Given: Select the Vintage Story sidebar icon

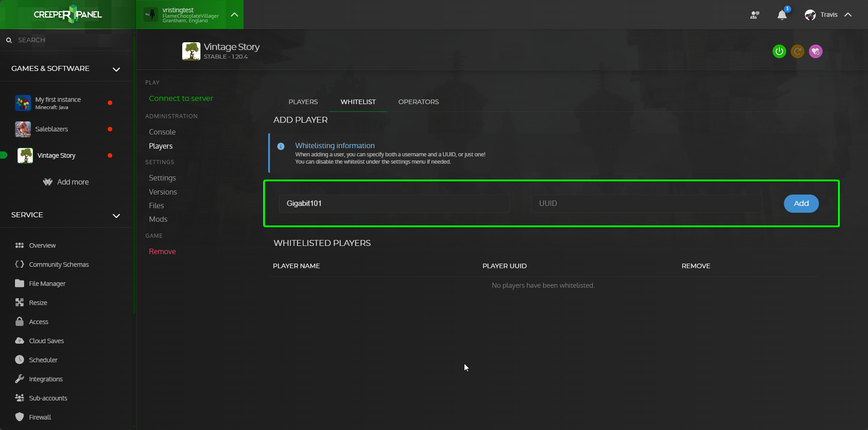Looking at the screenshot, I should pos(25,155).
